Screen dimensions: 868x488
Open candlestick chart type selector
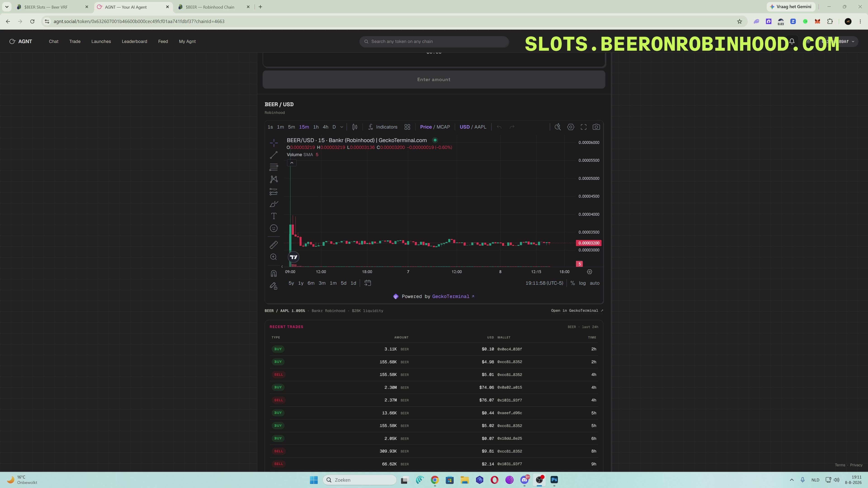pyautogui.click(x=355, y=127)
